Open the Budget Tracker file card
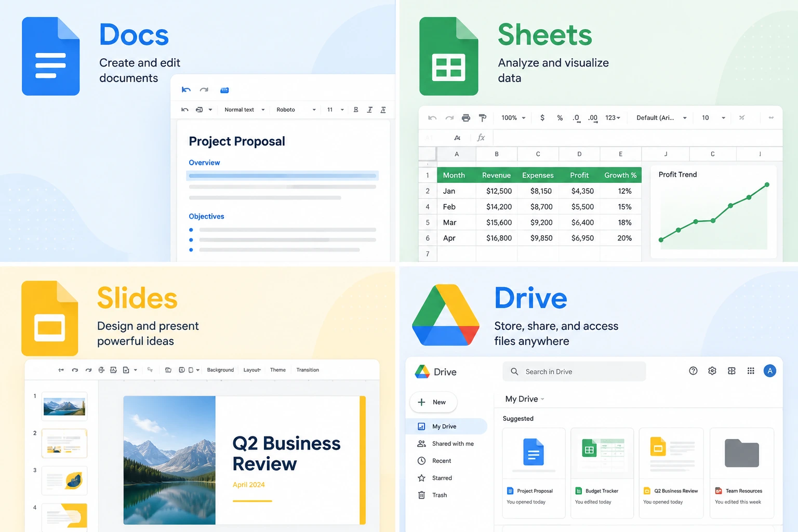The height and width of the screenshot is (532, 798). click(x=602, y=473)
